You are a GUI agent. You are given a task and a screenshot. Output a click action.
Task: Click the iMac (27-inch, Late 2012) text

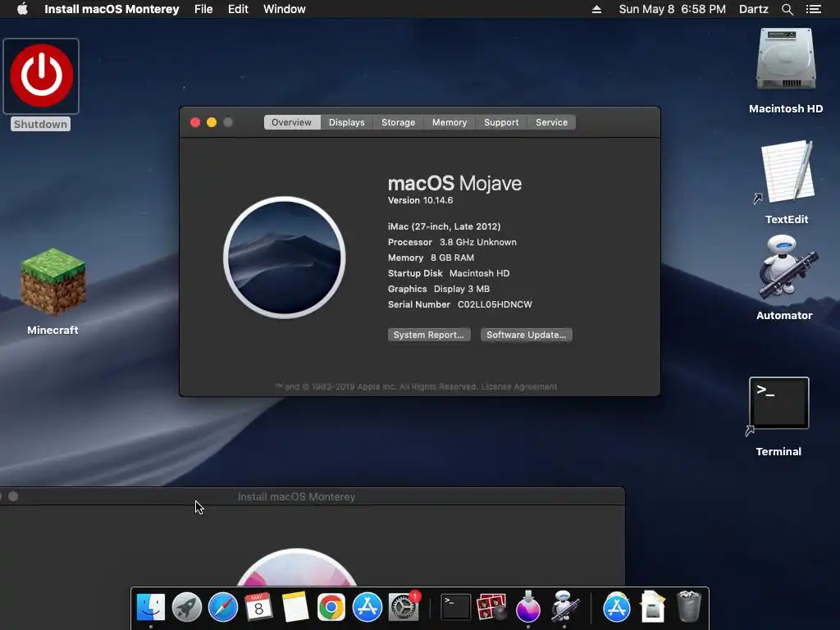(444, 226)
